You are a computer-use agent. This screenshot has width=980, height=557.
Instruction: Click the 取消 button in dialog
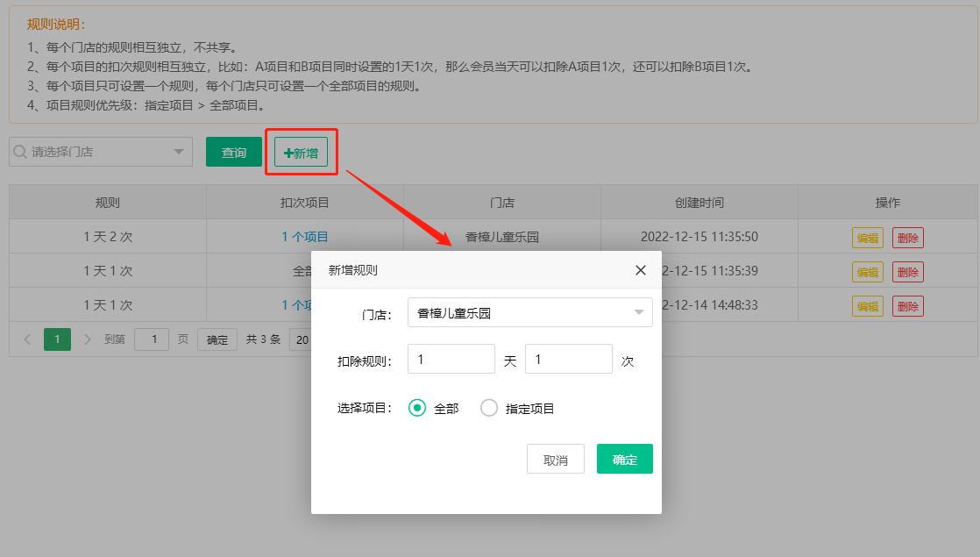555,459
